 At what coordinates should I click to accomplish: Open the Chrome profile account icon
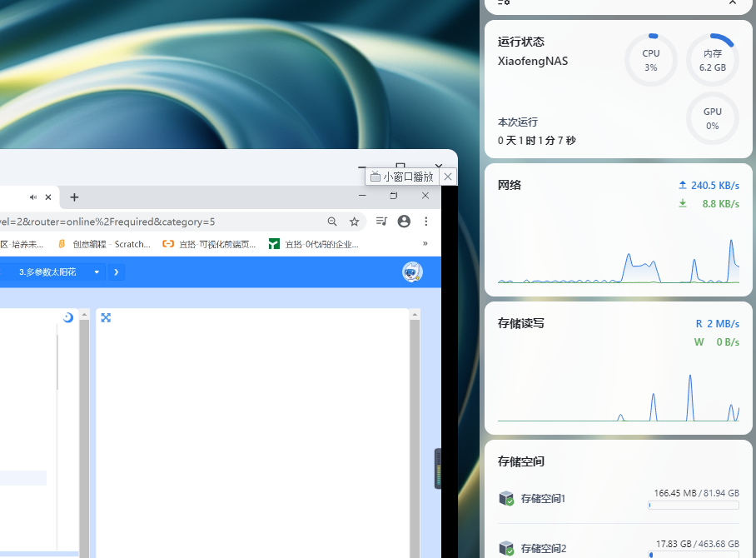pyautogui.click(x=404, y=221)
